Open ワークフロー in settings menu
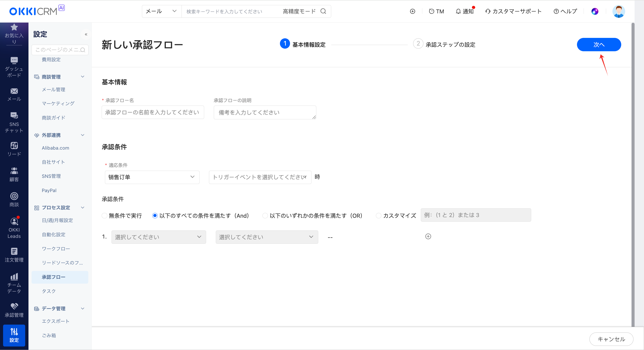This screenshot has width=644, height=350. click(x=56, y=249)
